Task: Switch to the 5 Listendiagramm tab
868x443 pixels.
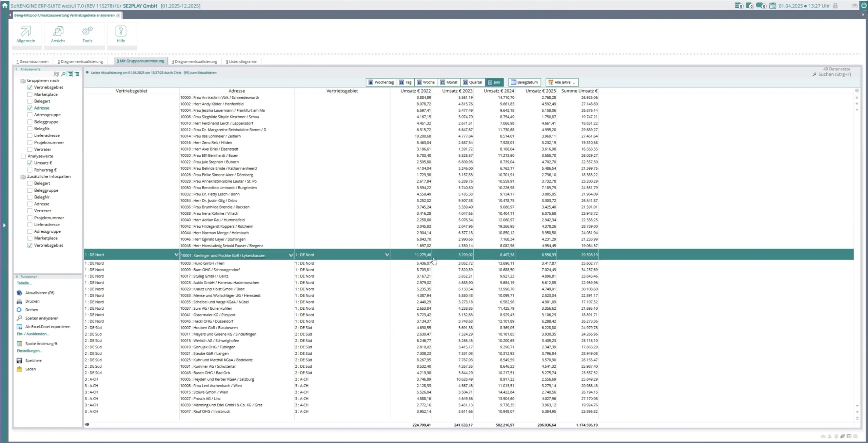Action: pyautogui.click(x=242, y=62)
